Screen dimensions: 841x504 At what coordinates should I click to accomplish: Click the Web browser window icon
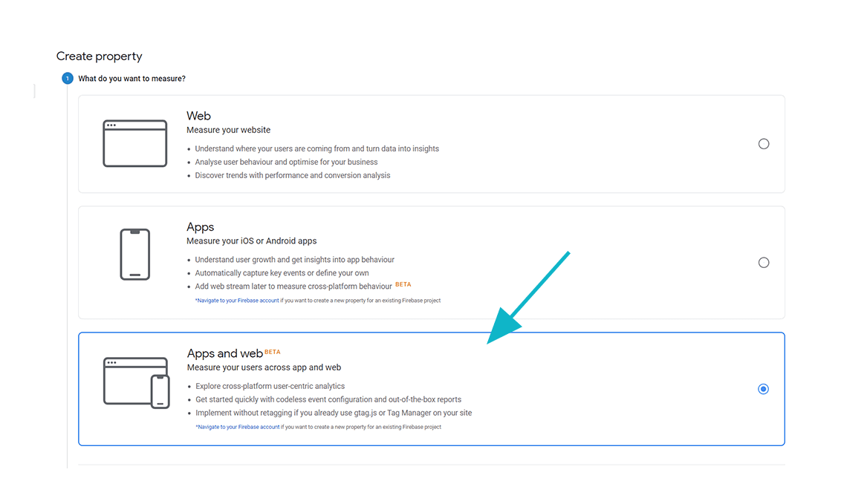point(135,143)
